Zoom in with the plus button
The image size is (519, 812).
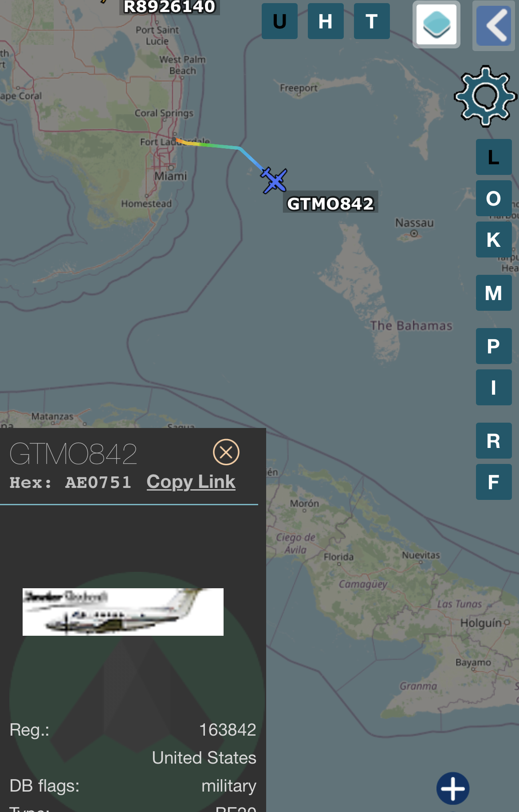pyautogui.click(x=453, y=788)
